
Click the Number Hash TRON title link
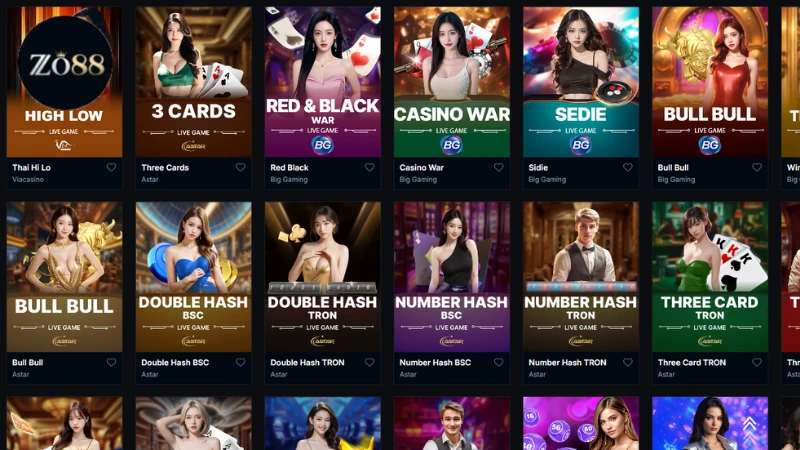click(x=567, y=362)
